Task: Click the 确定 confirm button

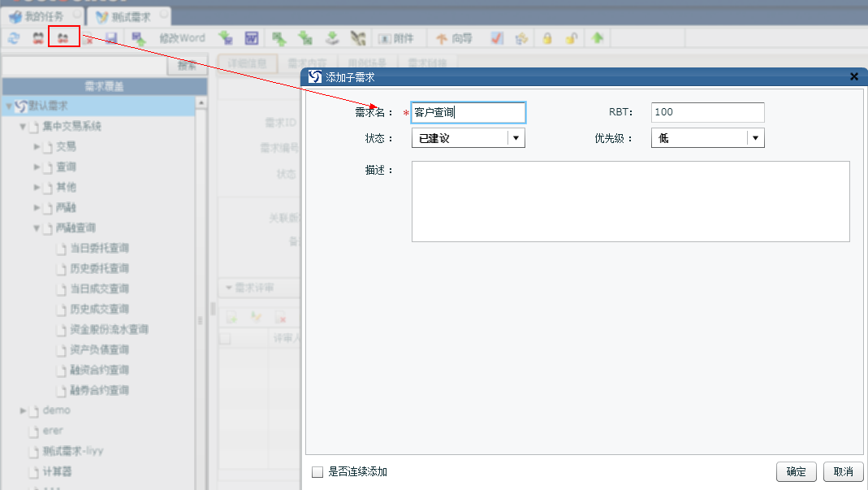Action: [x=796, y=472]
